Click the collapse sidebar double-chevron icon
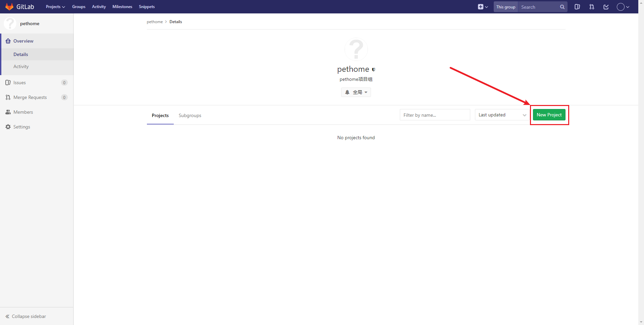This screenshot has width=644, height=325. point(7,316)
